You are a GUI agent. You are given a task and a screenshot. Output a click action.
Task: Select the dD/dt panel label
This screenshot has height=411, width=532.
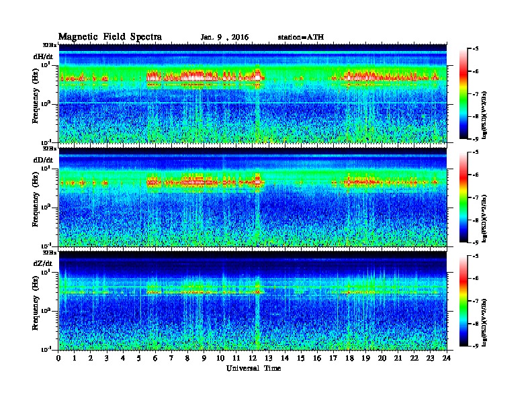pyautogui.click(x=43, y=160)
